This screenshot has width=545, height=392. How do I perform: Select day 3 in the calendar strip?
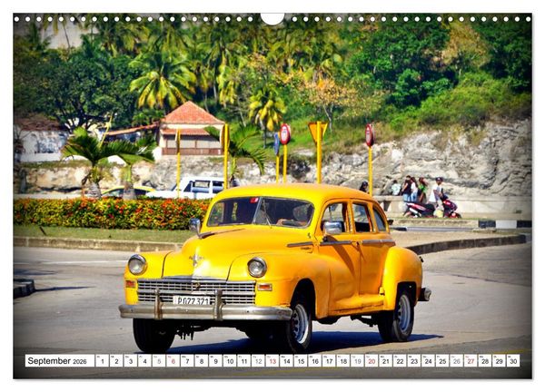pos(131,361)
